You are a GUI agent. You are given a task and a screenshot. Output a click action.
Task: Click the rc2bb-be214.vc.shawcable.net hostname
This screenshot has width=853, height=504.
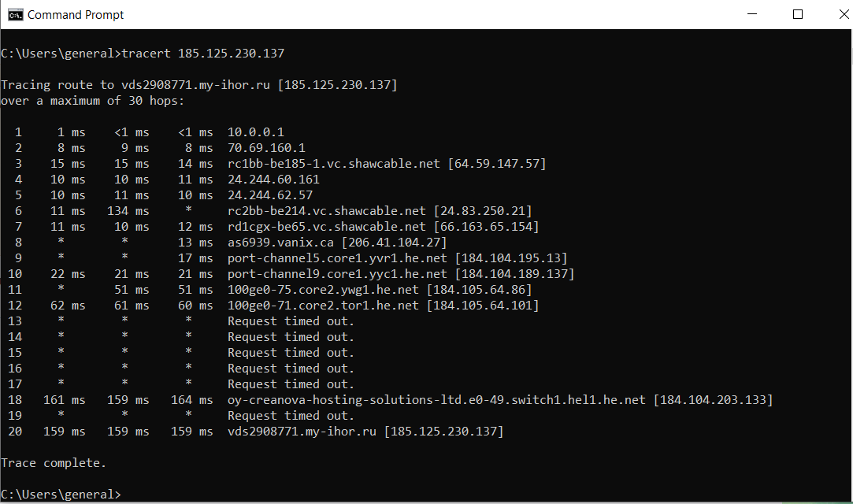tap(327, 211)
